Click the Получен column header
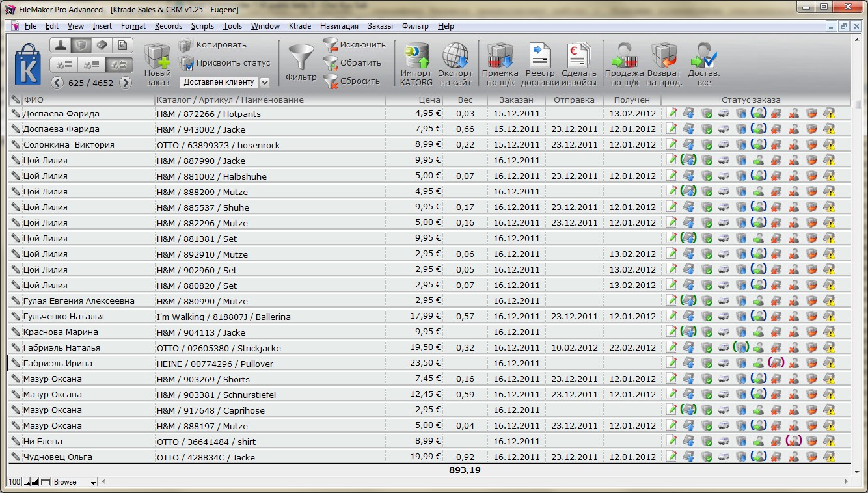The width and height of the screenshot is (868, 493). 632,100
